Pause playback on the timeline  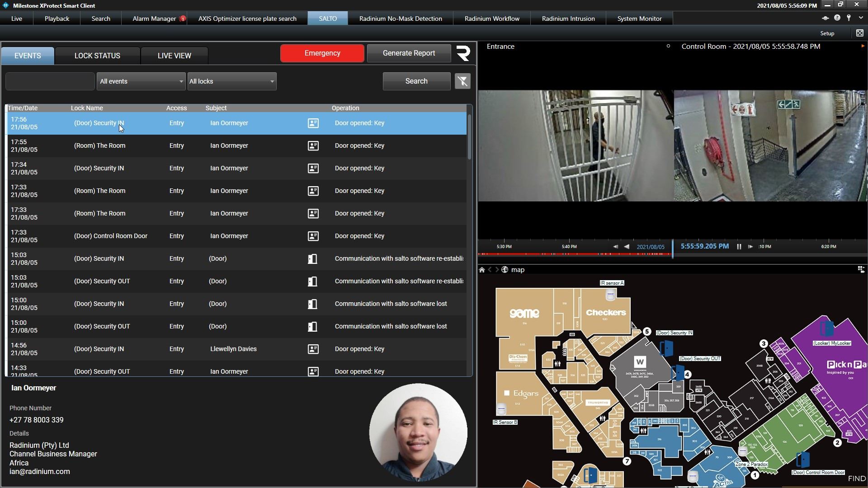pos(739,247)
